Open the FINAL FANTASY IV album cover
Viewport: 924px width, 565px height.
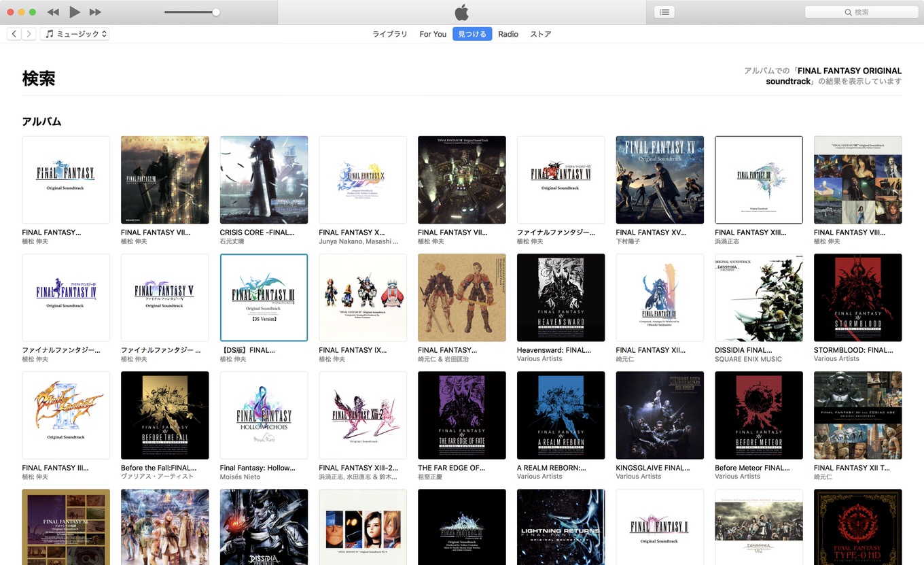tap(66, 298)
